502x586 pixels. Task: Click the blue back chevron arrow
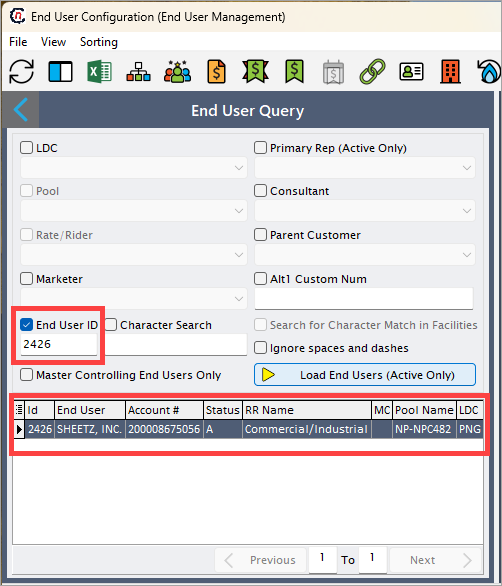click(x=21, y=110)
